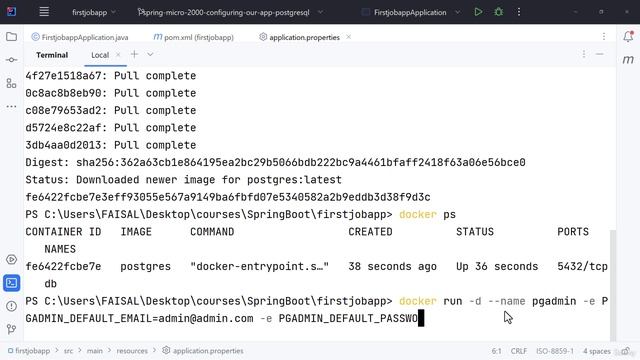Image resolution: width=640 pixels, height=360 pixels.
Task: Click the Digest sha256 line
Action: pos(276,162)
